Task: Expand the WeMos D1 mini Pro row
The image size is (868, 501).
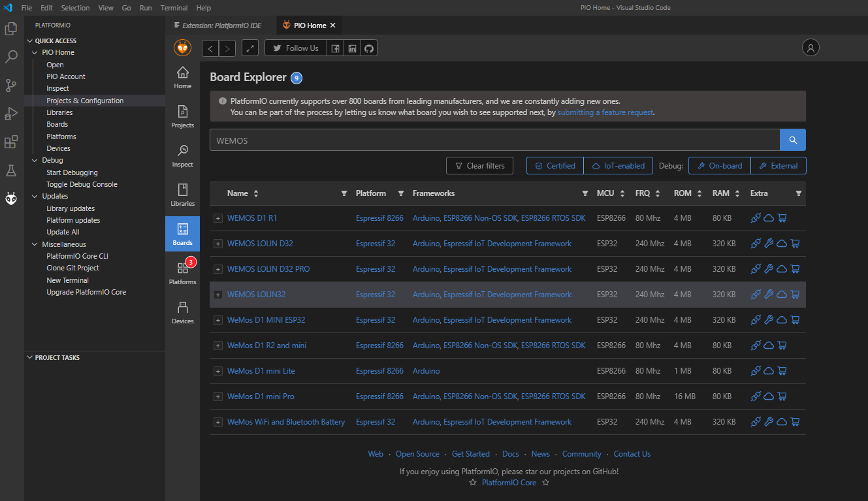Action: 218,396
